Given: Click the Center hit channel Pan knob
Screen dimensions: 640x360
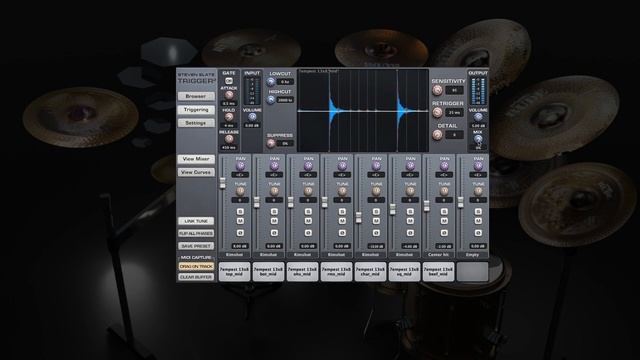Looking at the screenshot, I should pyautogui.click(x=444, y=166).
